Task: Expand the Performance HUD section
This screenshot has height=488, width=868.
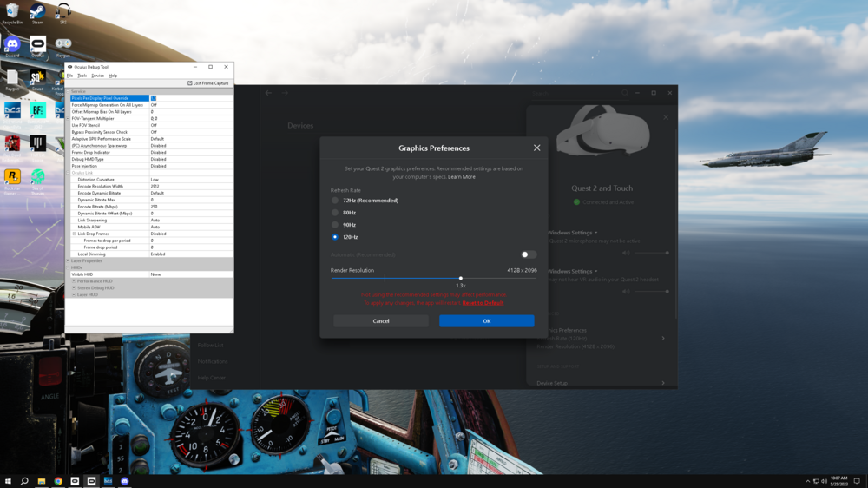Action: tap(74, 281)
